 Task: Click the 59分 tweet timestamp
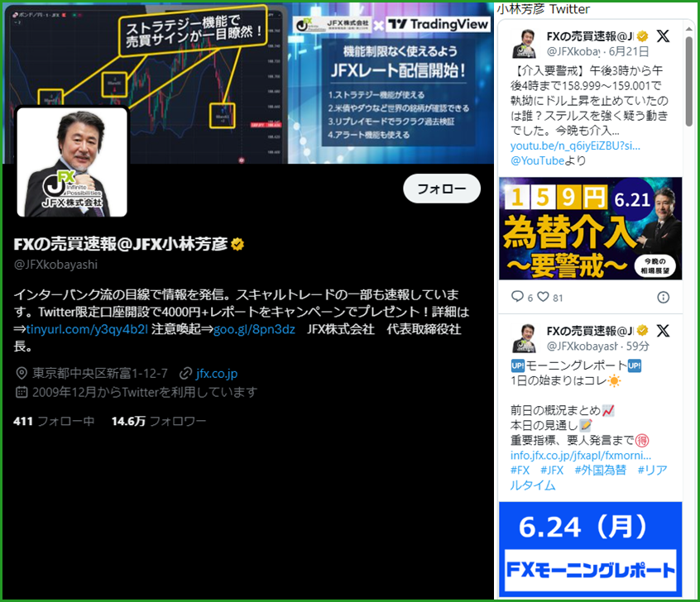[637, 346]
